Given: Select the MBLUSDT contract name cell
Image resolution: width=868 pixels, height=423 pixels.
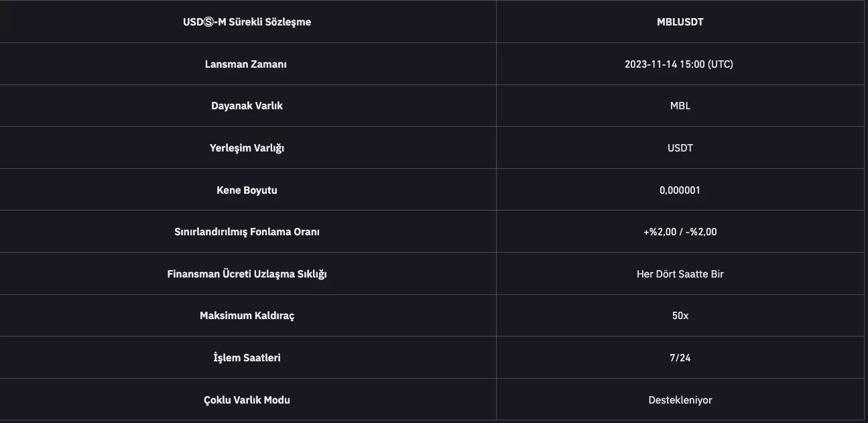Looking at the screenshot, I should coord(680,22).
